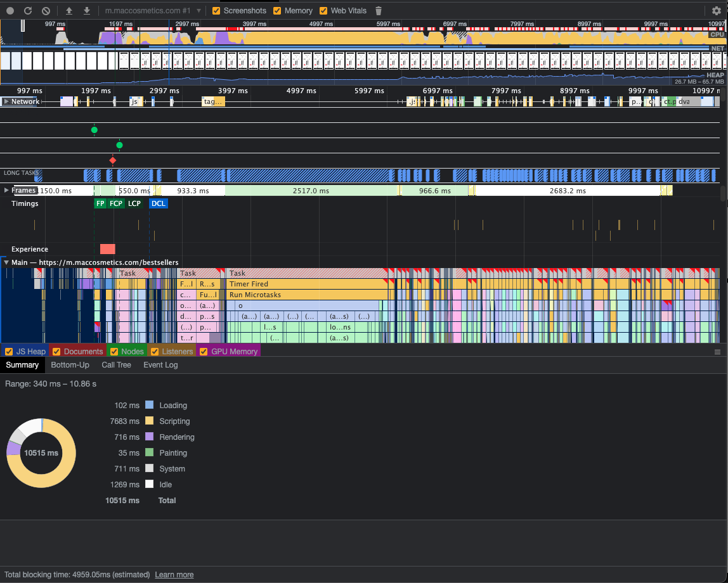728x583 pixels.
Task: Select the red diamond Web Vitals marker
Action: (112, 160)
